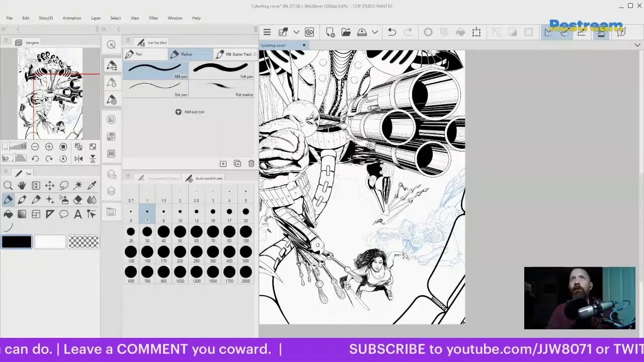Click Add sub tool button
This screenshot has width=644, height=362.
point(190,112)
